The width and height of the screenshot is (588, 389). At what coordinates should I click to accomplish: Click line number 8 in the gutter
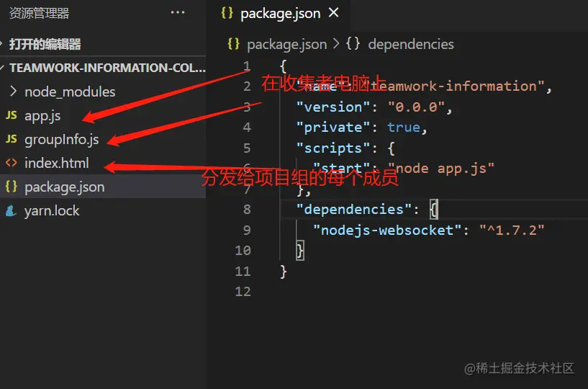(x=247, y=209)
